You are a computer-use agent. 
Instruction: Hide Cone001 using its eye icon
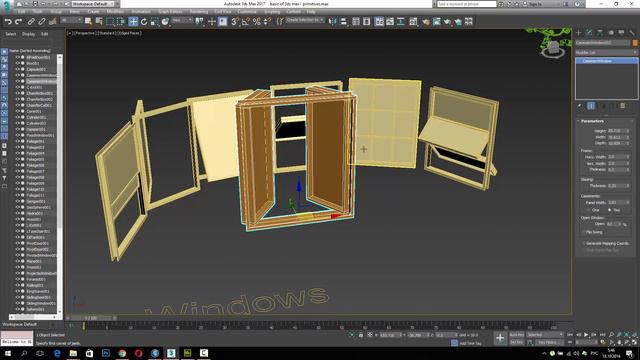pyautogui.click(x=17, y=111)
